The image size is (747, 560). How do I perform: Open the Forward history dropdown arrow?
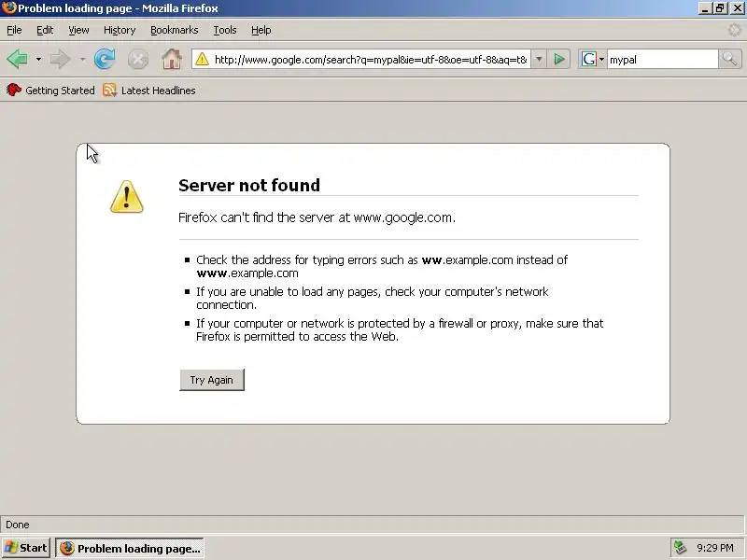pyautogui.click(x=82, y=60)
